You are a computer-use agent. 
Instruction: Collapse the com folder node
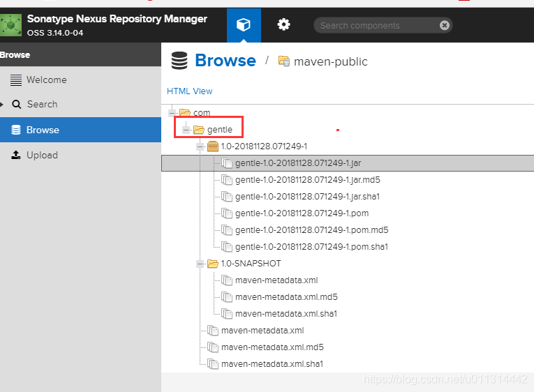[x=172, y=112]
